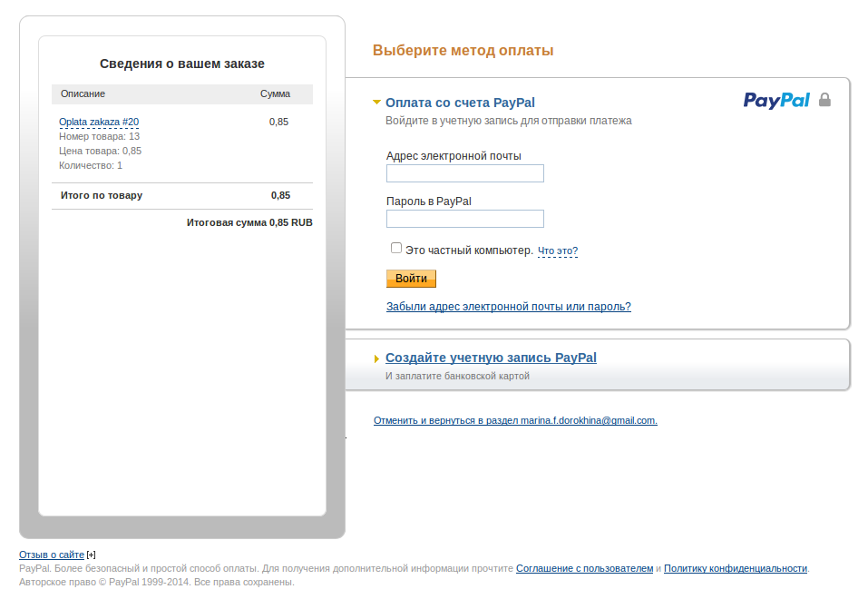Focus the 'Пароль в PayPal' field
This screenshot has width=868, height=599.
[x=465, y=219]
